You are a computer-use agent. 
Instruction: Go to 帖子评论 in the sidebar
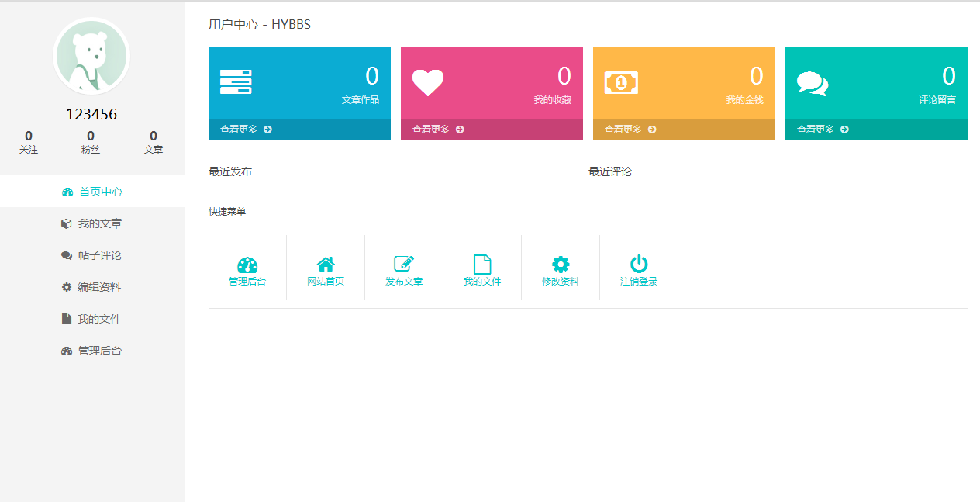pos(92,255)
